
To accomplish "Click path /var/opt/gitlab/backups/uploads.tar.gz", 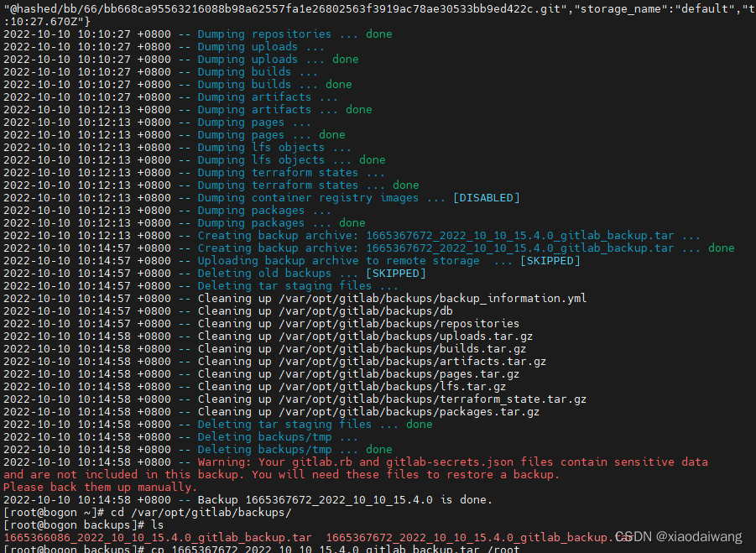I will (x=405, y=336).
